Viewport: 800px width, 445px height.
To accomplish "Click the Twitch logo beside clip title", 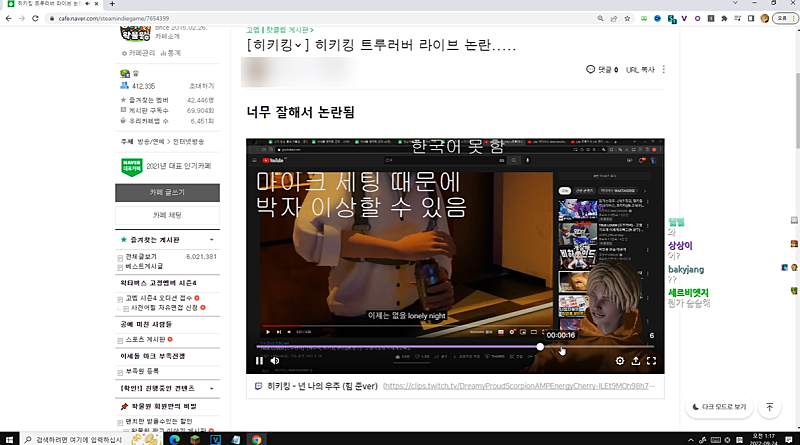I will (258, 386).
